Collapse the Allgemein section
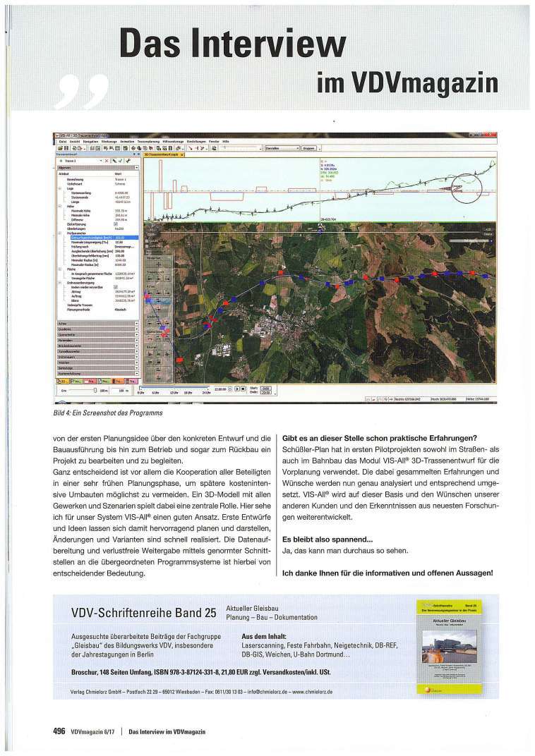Screen dimensions: 535x756 pos(137,169)
